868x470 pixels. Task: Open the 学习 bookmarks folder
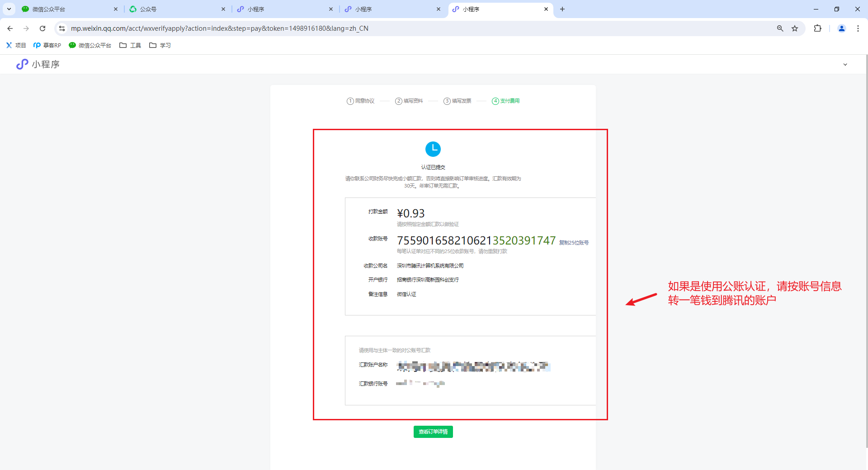160,45
